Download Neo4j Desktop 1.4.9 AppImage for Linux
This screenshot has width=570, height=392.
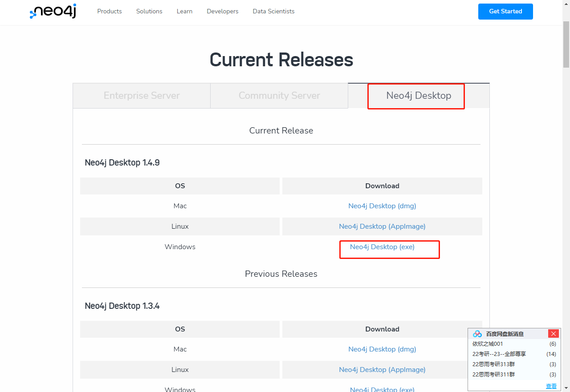click(382, 226)
